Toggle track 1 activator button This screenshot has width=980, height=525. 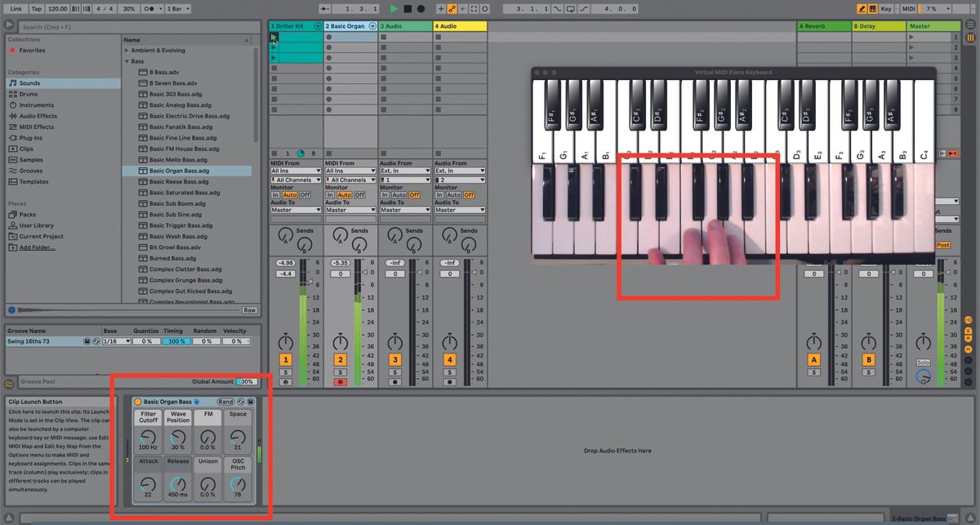coord(285,360)
